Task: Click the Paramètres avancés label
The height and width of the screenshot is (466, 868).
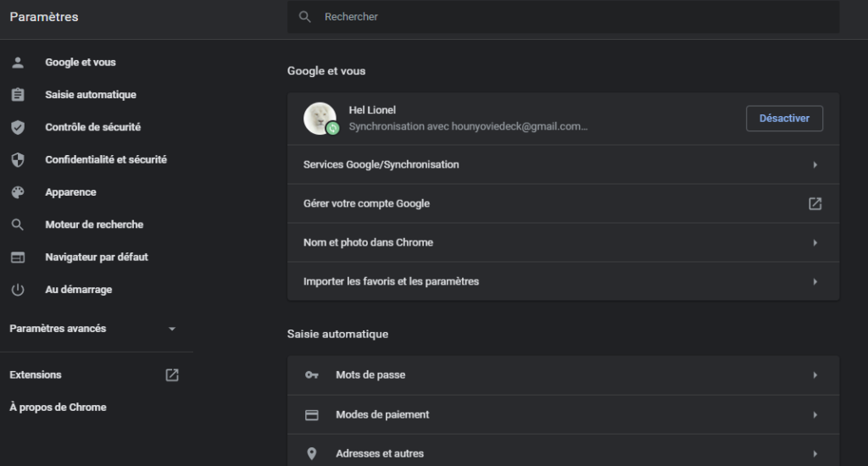Action: click(x=58, y=329)
